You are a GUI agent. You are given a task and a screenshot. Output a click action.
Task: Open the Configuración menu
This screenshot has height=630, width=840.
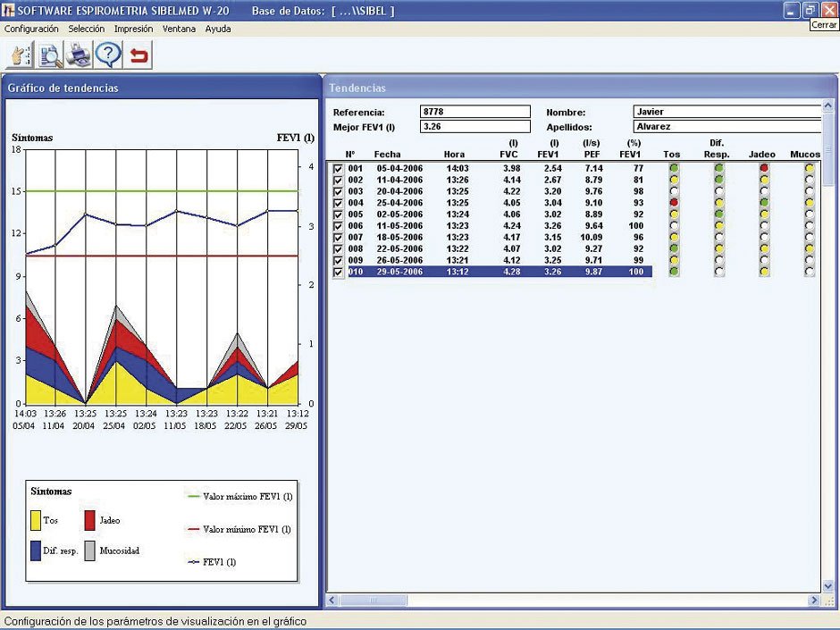31,29
